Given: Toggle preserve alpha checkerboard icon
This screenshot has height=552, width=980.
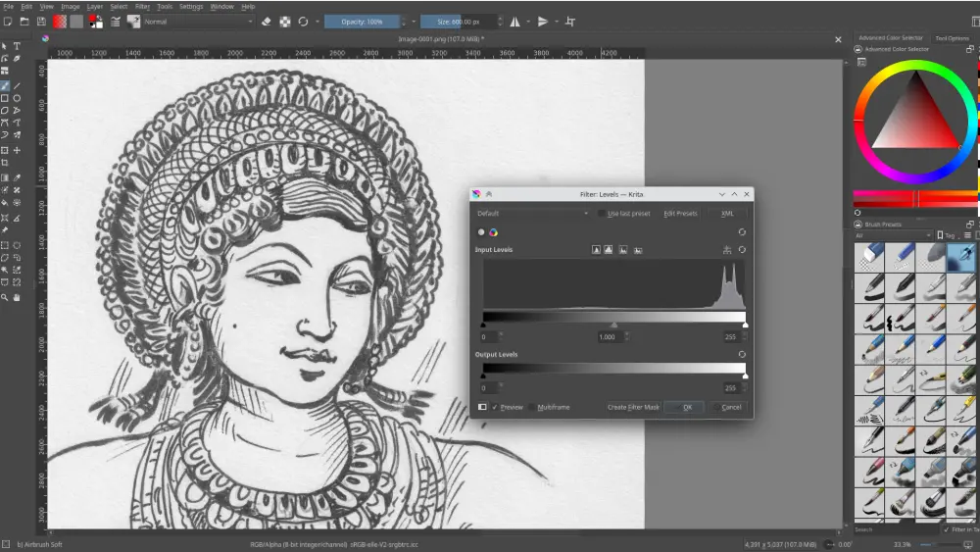Looking at the screenshot, I should (x=285, y=22).
